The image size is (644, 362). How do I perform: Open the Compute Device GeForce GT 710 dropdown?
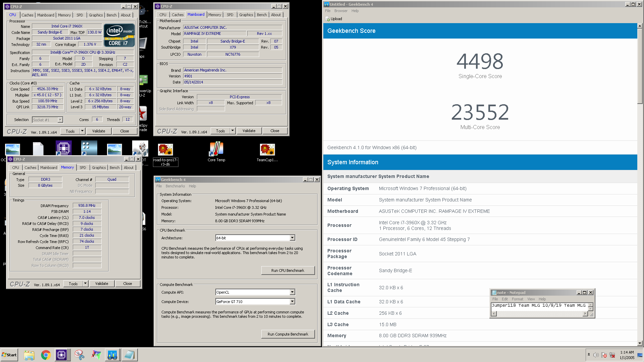(292, 302)
